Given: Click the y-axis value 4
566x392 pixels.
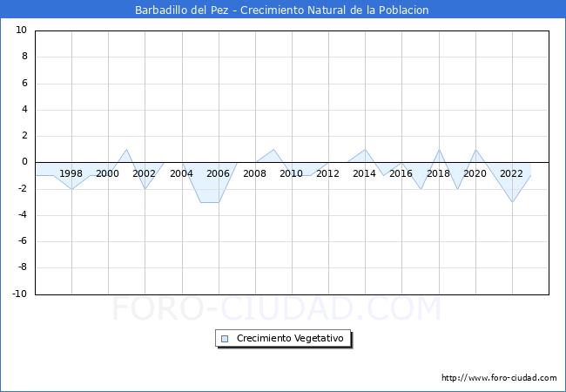Looking at the screenshot, I should coord(24,110).
